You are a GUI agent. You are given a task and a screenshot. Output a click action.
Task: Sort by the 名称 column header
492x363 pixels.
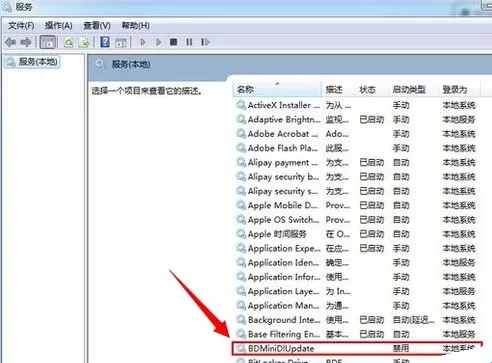[277, 89]
